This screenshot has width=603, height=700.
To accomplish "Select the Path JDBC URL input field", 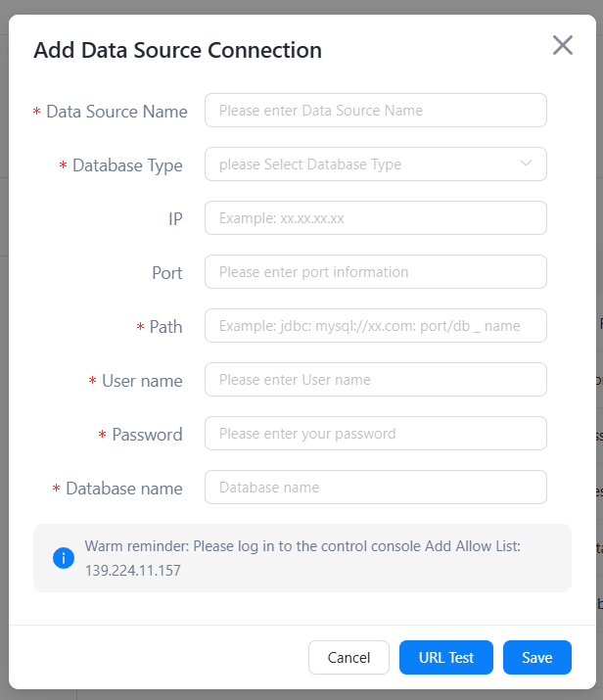I will coord(375,326).
